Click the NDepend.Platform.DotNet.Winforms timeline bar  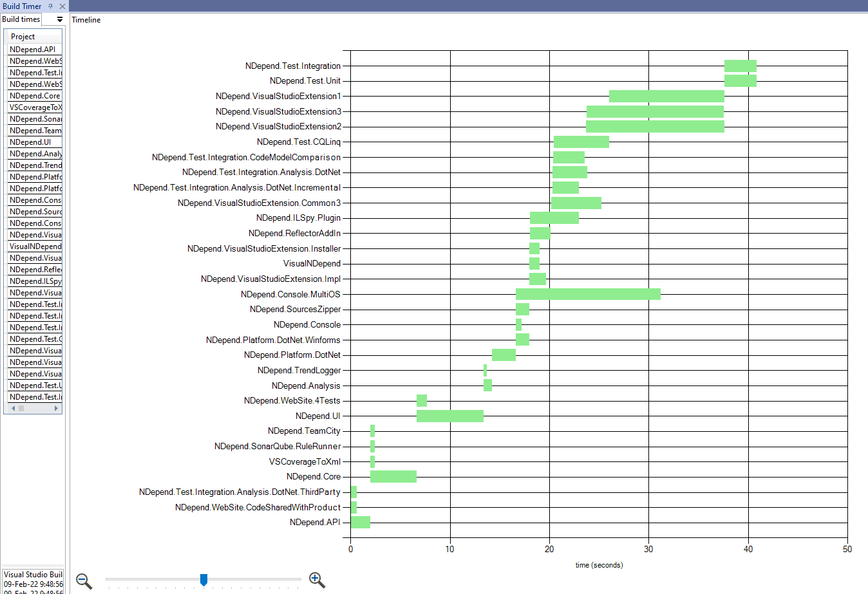522,340
